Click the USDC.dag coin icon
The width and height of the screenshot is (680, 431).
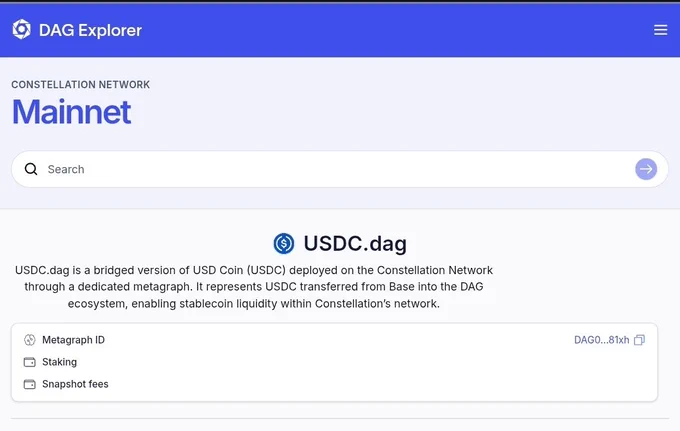point(284,243)
